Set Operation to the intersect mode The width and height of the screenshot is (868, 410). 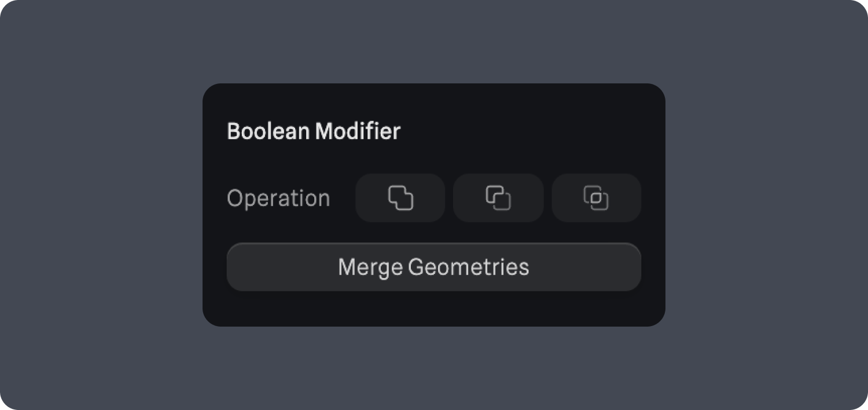coord(596,198)
